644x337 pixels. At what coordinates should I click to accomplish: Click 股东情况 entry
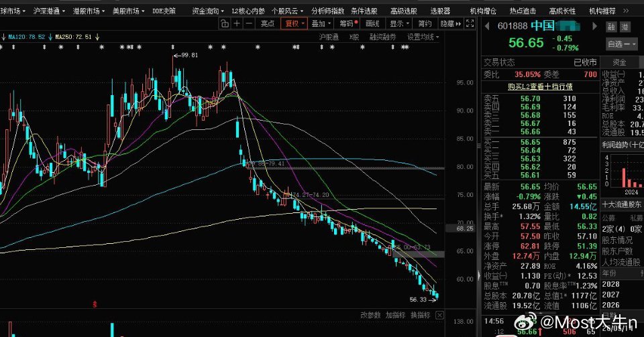(x=617, y=241)
